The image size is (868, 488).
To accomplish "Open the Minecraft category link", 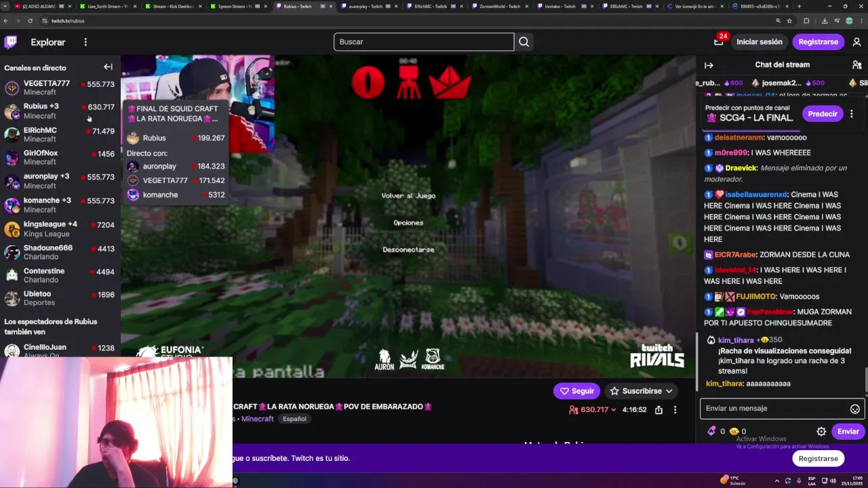I will click(258, 419).
